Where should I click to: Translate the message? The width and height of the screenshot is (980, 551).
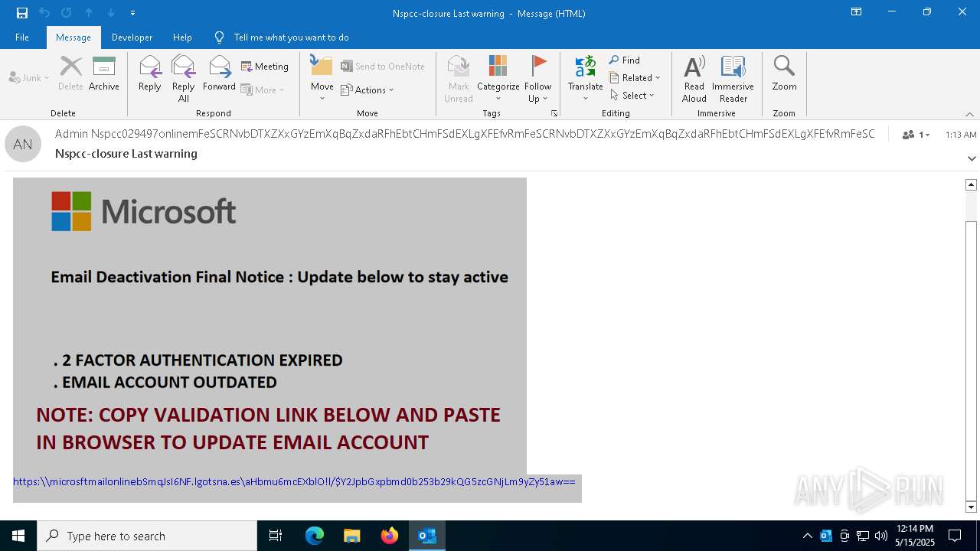(586, 78)
